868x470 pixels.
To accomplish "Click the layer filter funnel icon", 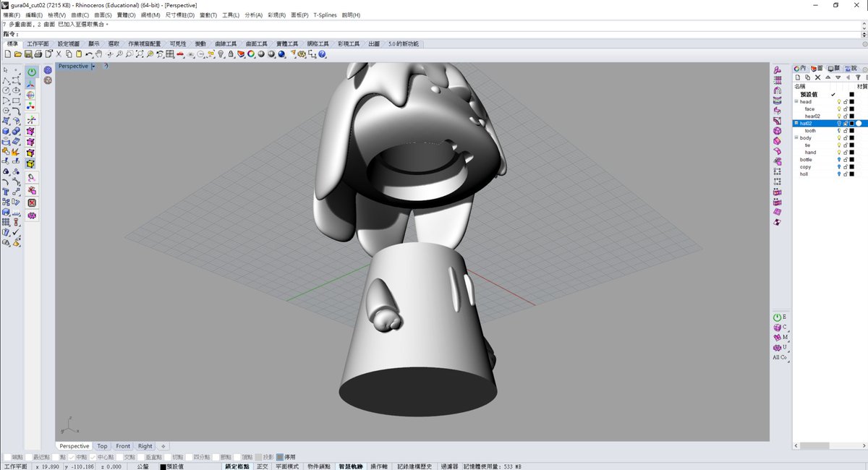I will tap(858, 77).
